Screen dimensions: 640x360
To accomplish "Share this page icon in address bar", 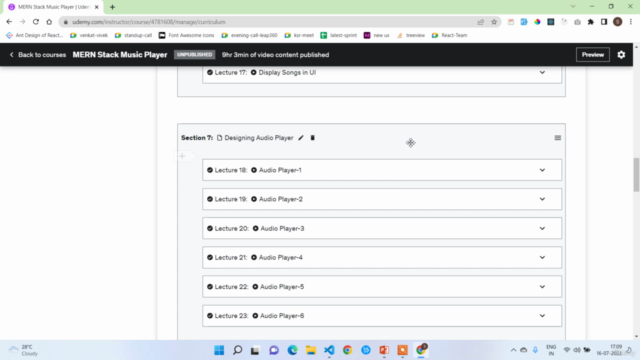I will pos(480,22).
